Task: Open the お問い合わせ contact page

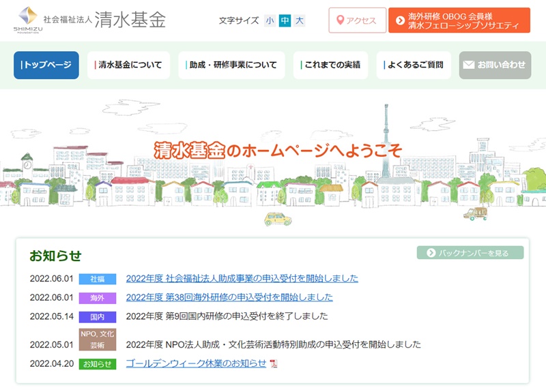Action: pyautogui.click(x=495, y=65)
